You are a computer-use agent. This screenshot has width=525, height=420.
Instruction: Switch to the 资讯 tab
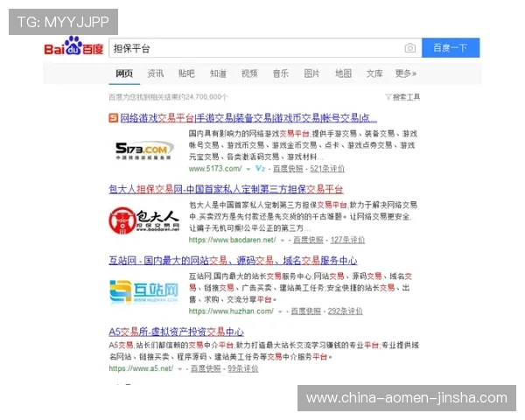click(x=156, y=73)
